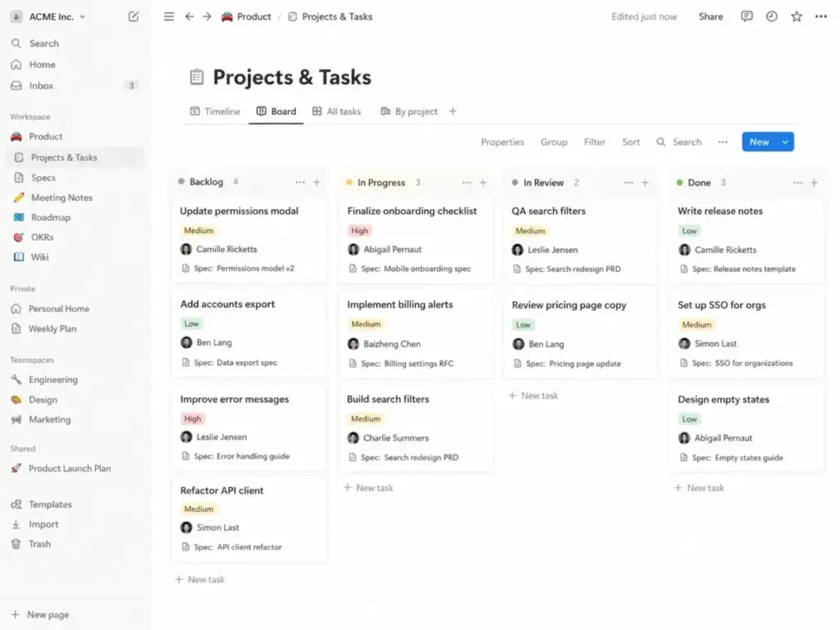
Task: Click the blue New button
Action: pos(760,142)
